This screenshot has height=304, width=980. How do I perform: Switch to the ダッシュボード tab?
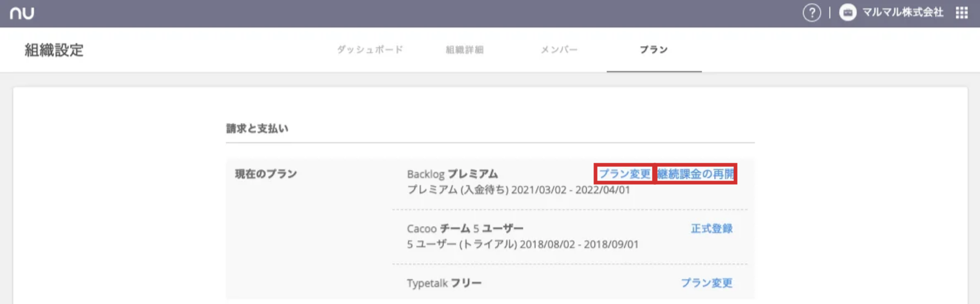pos(370,50)
